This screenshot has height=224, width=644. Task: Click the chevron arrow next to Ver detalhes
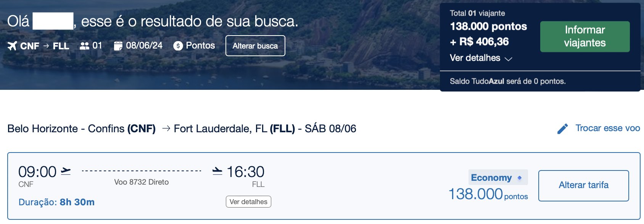click(x=508, y=59)
